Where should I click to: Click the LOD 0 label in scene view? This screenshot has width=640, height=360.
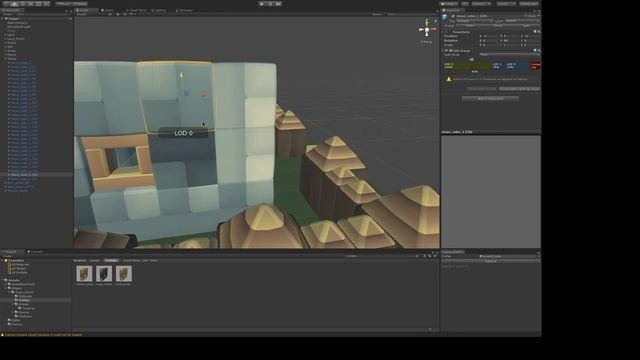[183, 133]
